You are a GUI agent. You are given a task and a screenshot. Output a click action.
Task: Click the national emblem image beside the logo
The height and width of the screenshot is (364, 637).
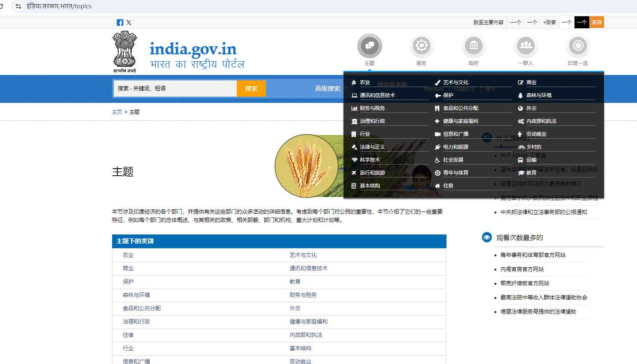pos(125,52)
